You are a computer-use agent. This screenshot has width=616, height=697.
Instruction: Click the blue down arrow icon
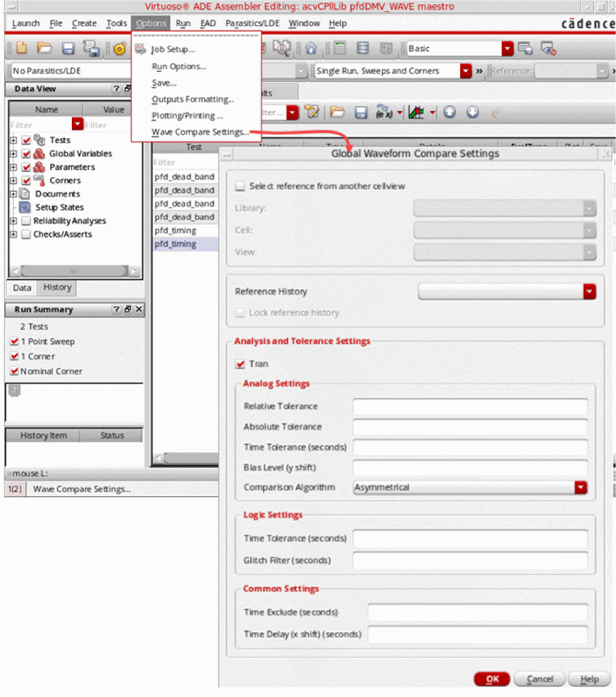(473, 112)
